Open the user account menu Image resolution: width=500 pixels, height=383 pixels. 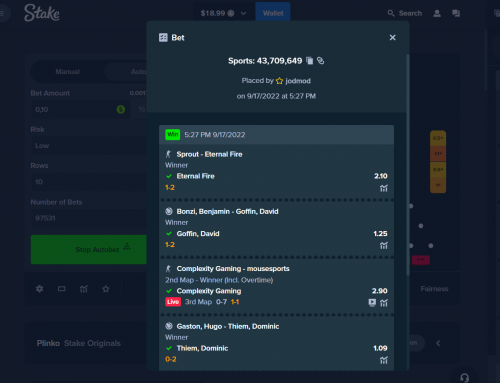coord(437,13)
